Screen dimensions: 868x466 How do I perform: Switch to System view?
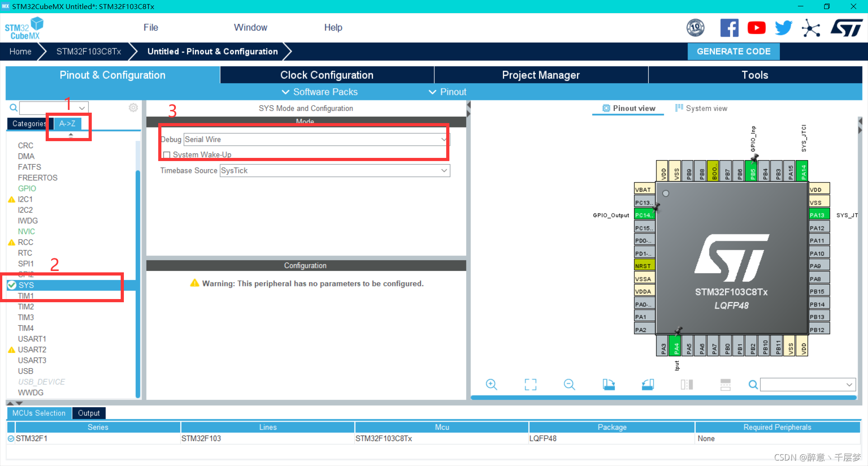point(701,108)
